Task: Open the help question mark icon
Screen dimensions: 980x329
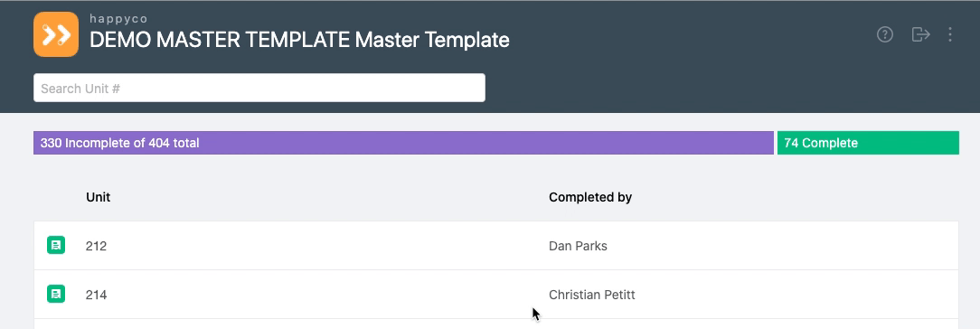Action: coord(885,34)
